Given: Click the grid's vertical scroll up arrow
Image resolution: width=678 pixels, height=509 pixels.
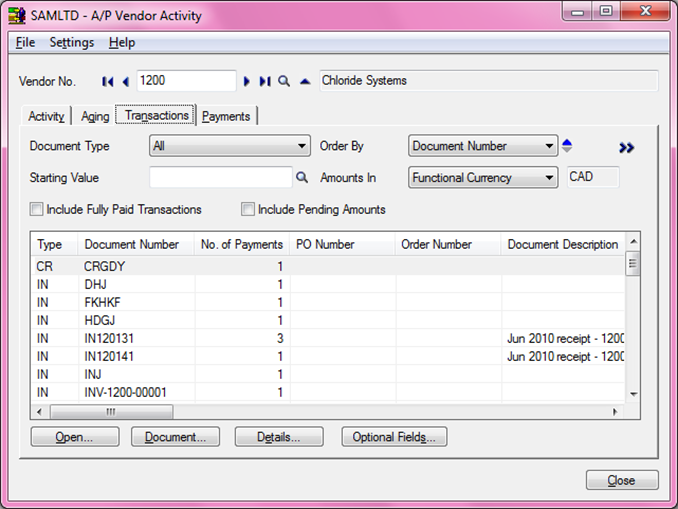Looking at the screenshot, I should pos(633,242).
